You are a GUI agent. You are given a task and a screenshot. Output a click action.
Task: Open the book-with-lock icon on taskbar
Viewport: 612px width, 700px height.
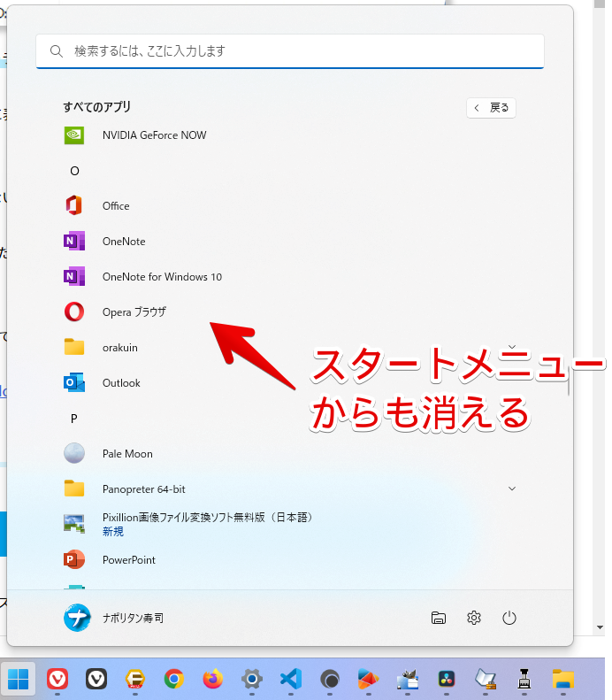(x=486, y=679)
